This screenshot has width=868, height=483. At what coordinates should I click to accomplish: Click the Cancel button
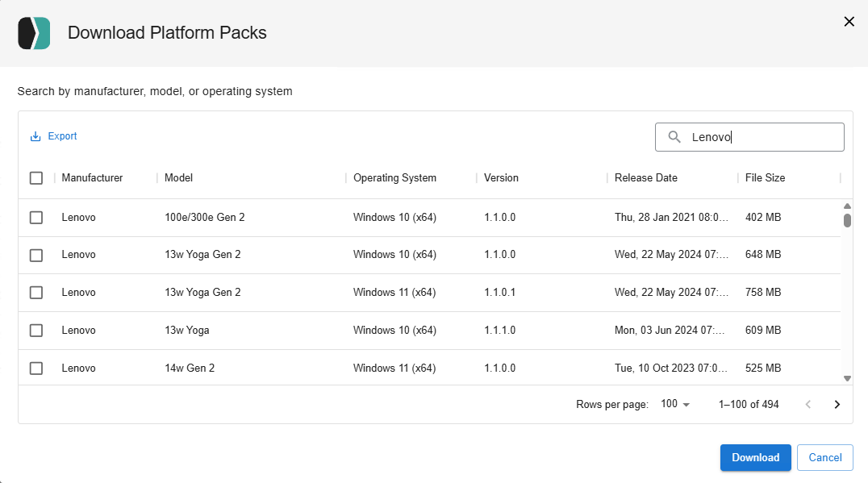[824, 458]
